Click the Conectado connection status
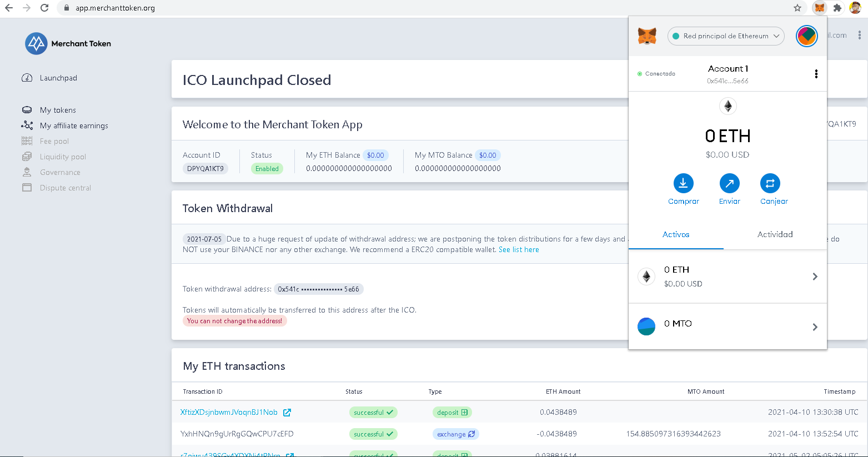Screen dimensions: 868x457 [656, 74]
